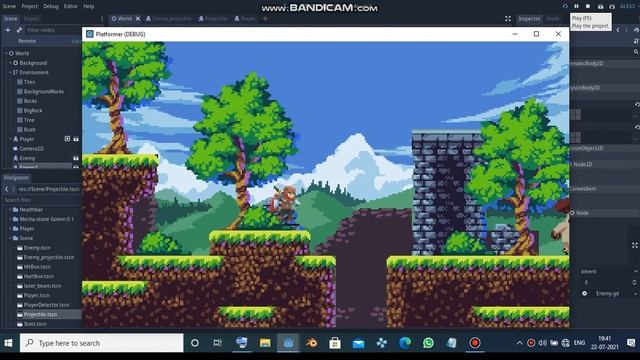Image resolution: width=640 pixels, height=360 pixels.
Task: Click the res://Scene/Projectile.tscn path field
Action: click(x=49, y=189)
